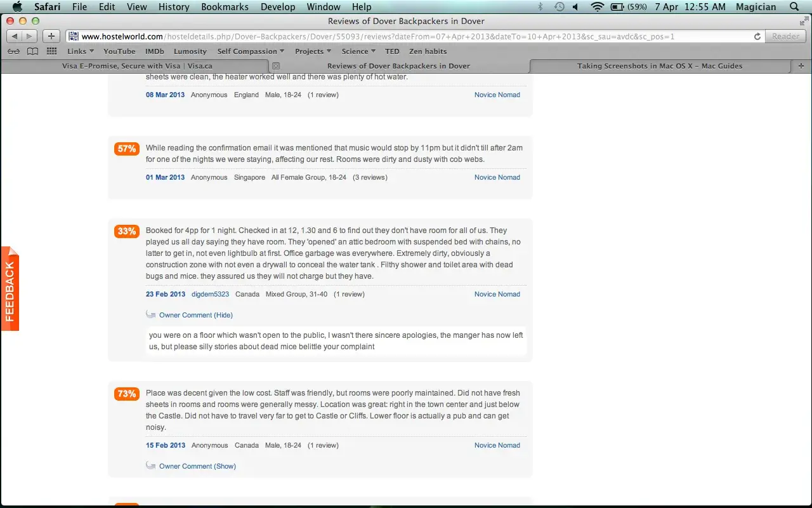This screenshot has width=812, height=508.
Task: Hide the owner comment on the 23 Feb review
Action: point(195,315)
